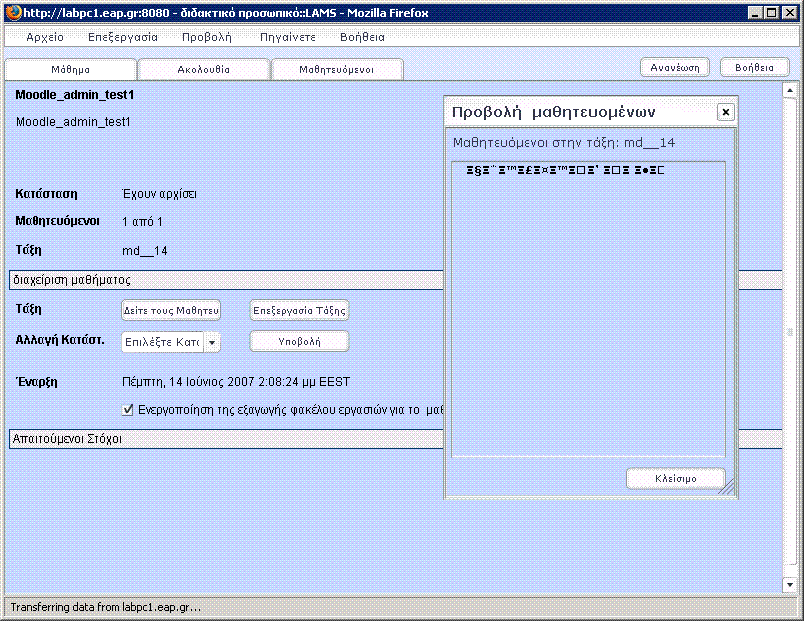Open the Πηγαίνετε menu
This screenshot has width=804, height=621.
288,37
